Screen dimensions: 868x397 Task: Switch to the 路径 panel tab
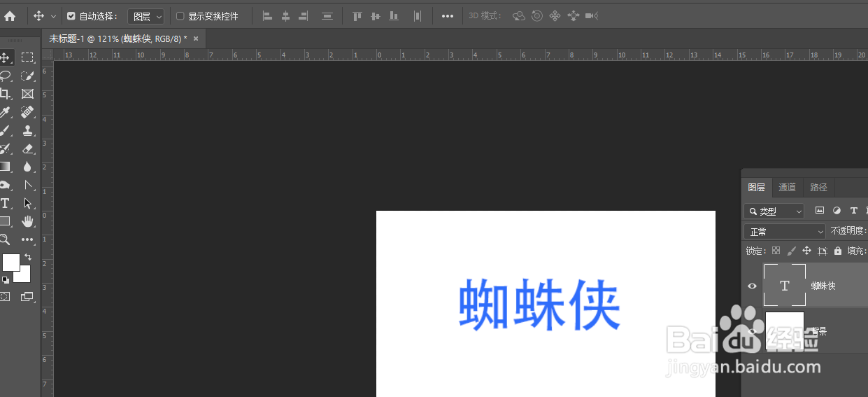[x=818, y=187]
